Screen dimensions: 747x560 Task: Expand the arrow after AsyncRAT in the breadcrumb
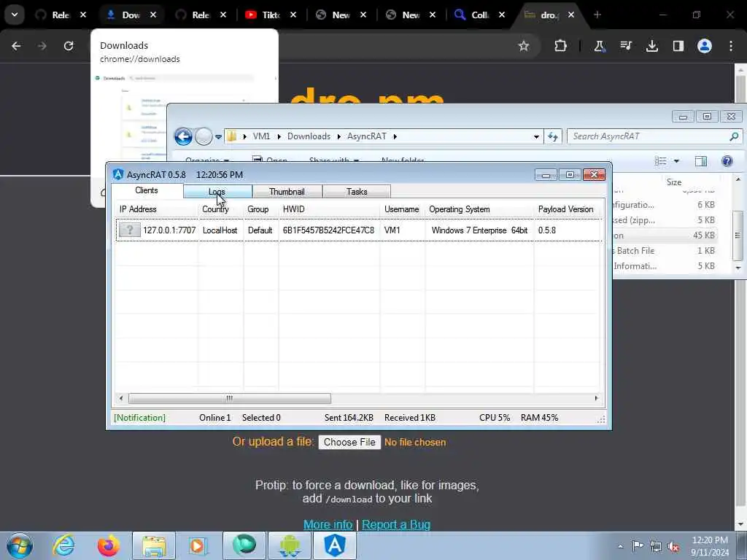click(395, 136)
